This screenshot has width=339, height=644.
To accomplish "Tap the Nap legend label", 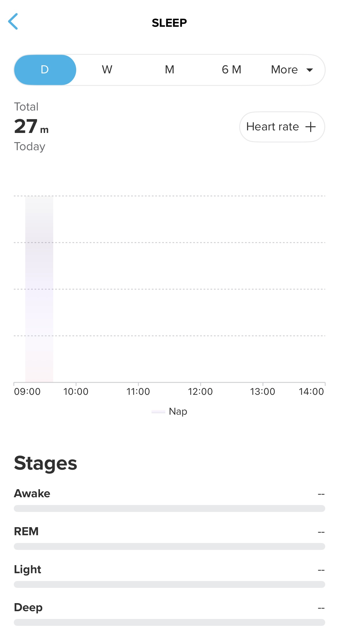I will click(x=178, y=411).
